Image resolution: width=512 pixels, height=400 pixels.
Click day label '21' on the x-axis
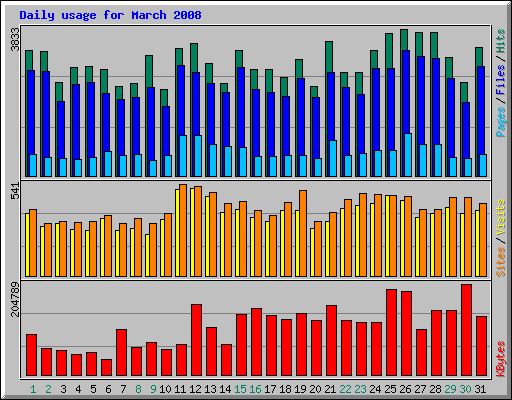pyautogui.click(x=330, y=389)
